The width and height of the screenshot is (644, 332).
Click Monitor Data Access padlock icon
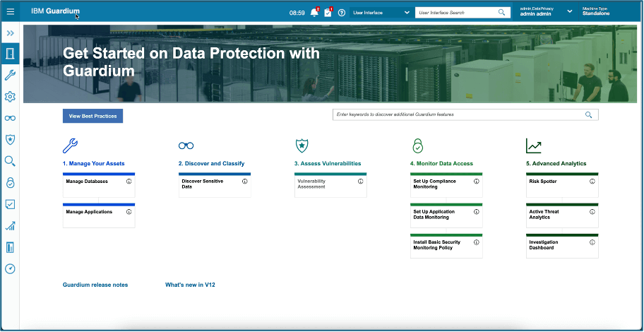point(418,146)
